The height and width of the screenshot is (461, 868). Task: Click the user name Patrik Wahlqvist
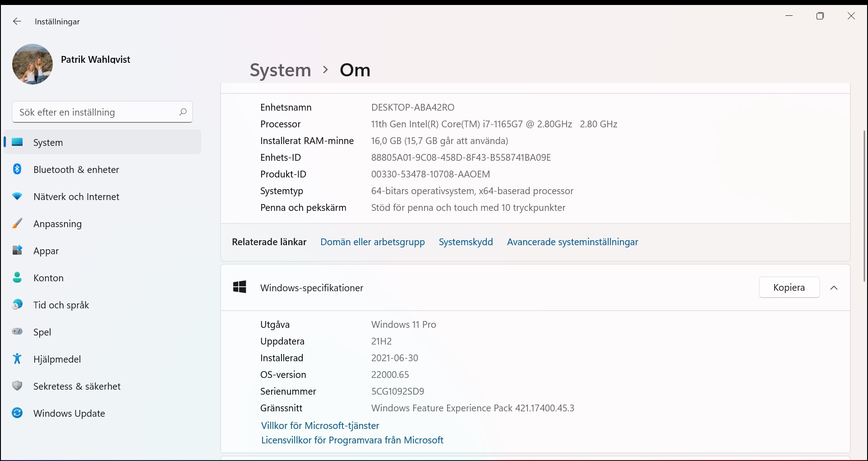coord(96,60)
